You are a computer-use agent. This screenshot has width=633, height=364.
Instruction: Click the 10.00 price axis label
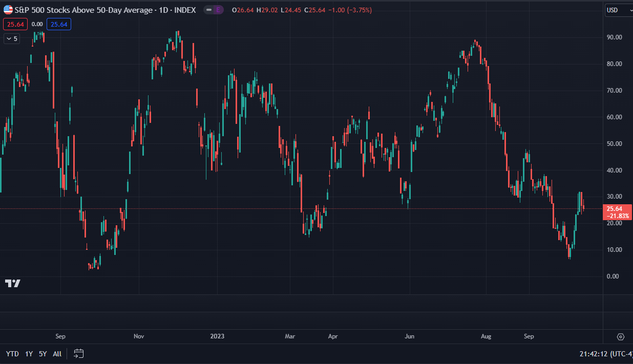[x=614, y=250]
